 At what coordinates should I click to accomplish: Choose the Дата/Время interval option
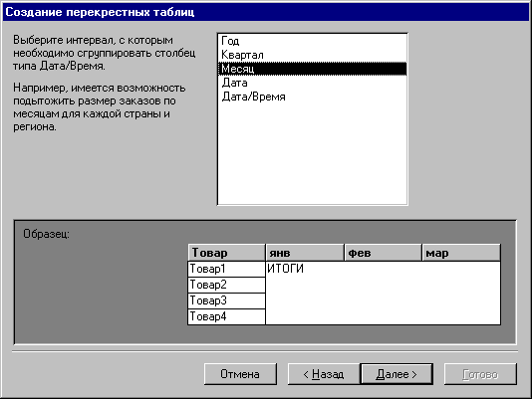tap(312, 97)
